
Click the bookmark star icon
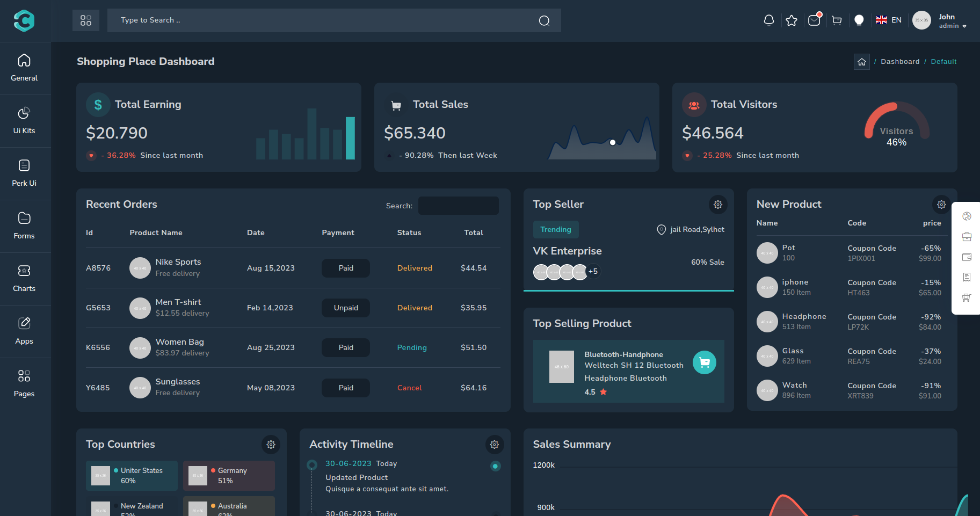(791, 20)
